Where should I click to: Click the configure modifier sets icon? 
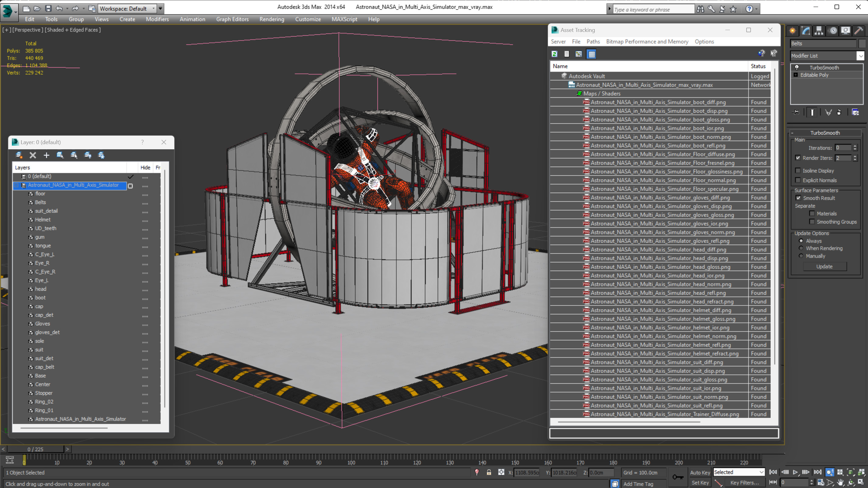[x=855, y=112]
